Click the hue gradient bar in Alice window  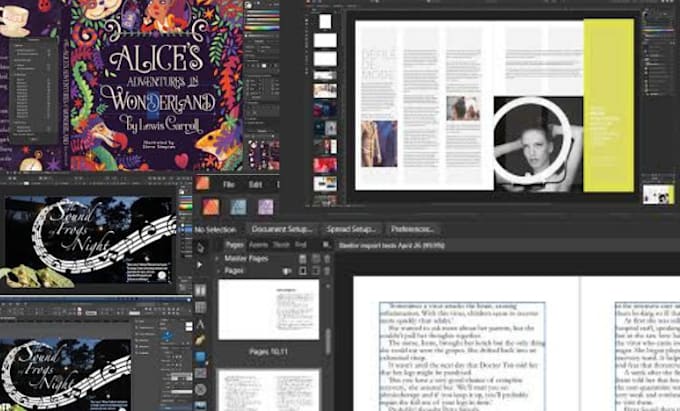[262, 28]
